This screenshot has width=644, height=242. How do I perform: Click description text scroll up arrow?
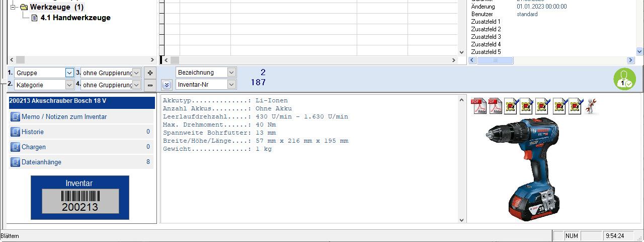(462, 100)
